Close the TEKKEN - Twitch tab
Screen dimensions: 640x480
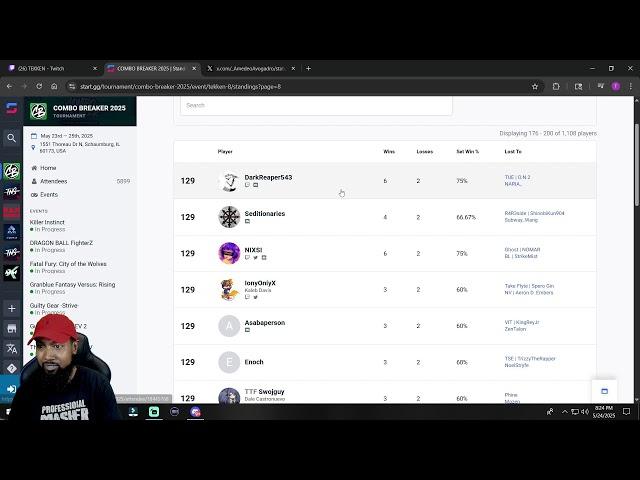pyautogui.click(x=95, y=69)
